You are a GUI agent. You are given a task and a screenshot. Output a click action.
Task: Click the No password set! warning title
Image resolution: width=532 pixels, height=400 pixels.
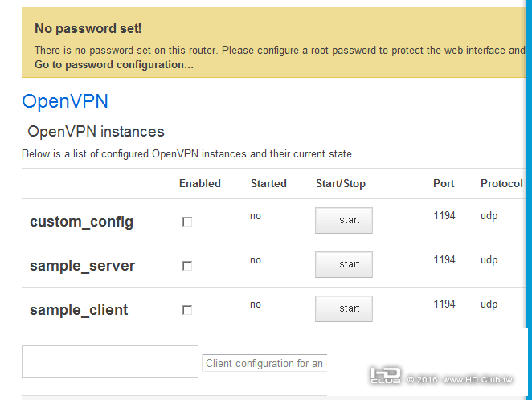pos(88,29)
